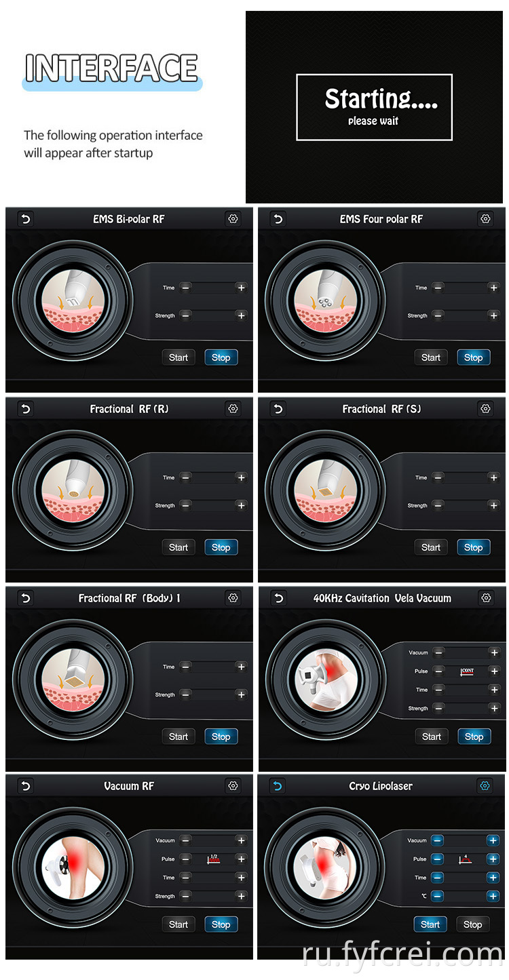Open settings gear in Fractional RF (Body) 1 panel
Viewport: 509px width, 980px height.
point(233,598)
